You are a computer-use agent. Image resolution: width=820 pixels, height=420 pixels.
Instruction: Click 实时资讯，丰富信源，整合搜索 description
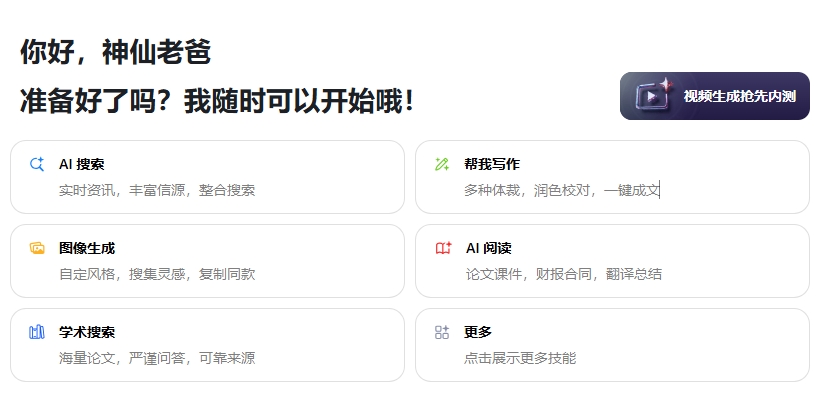coord(157,190)
